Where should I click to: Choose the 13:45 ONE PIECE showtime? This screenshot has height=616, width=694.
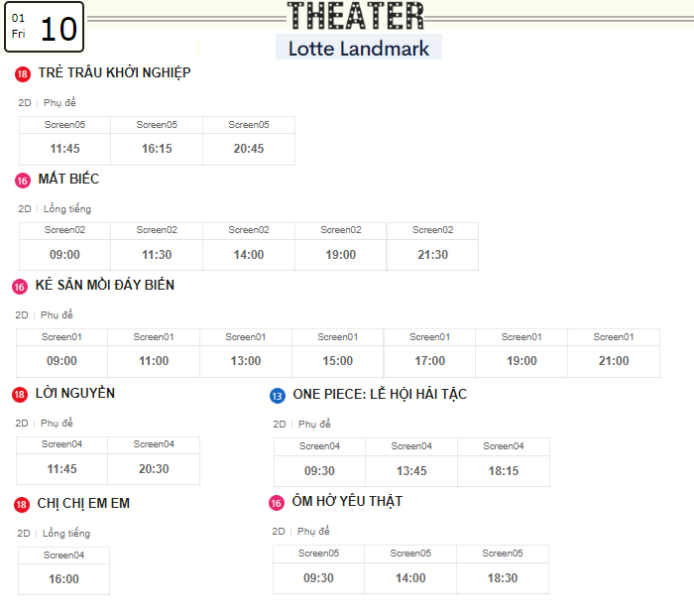tap(411, 471)
